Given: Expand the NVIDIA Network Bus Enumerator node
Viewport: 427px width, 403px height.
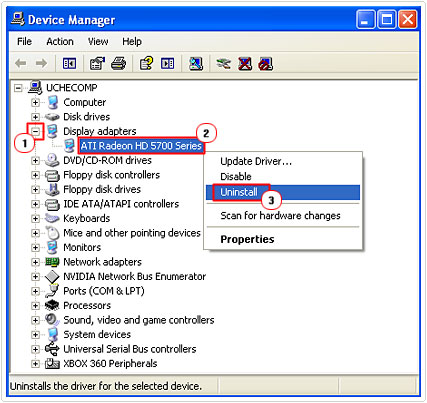Looking at the screenshot, I should [x=35, y=277].
